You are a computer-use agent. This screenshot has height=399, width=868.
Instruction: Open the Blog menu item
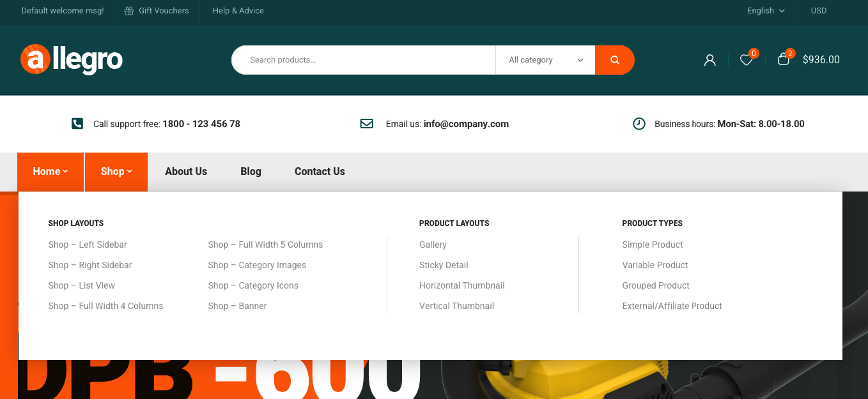pyautogui.click(x=251, y=172)
